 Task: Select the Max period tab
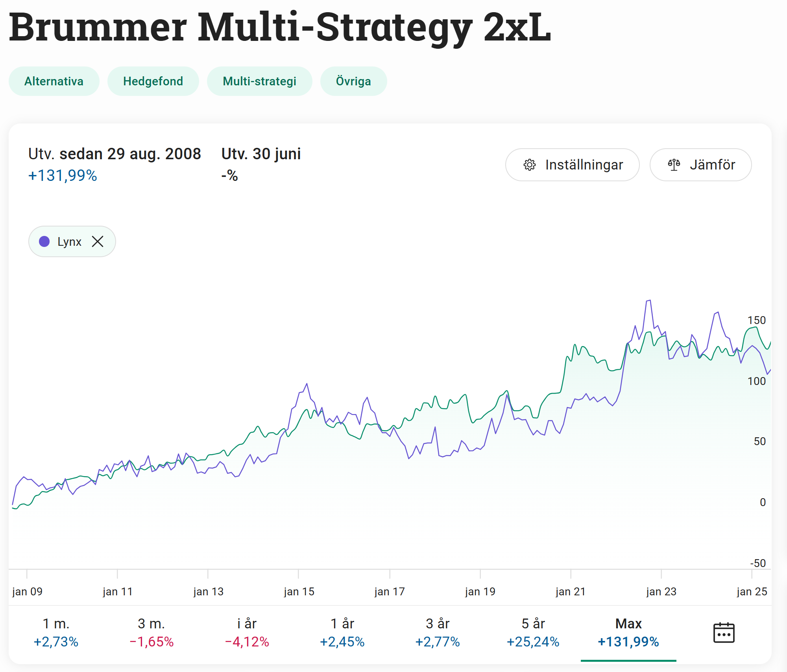click(x=628, y=632)
